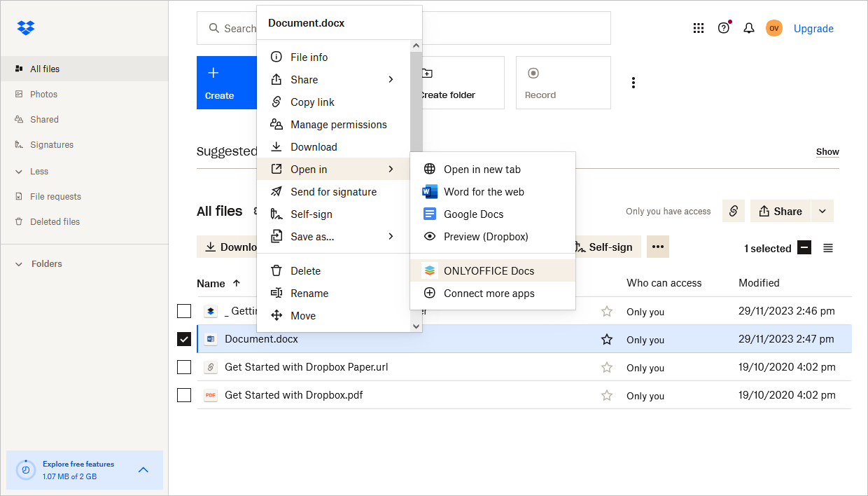The width and height of the screenshot is (868, 496).
Task: Open the Share button dropdown arrow
Action: [x=822, y=210]
